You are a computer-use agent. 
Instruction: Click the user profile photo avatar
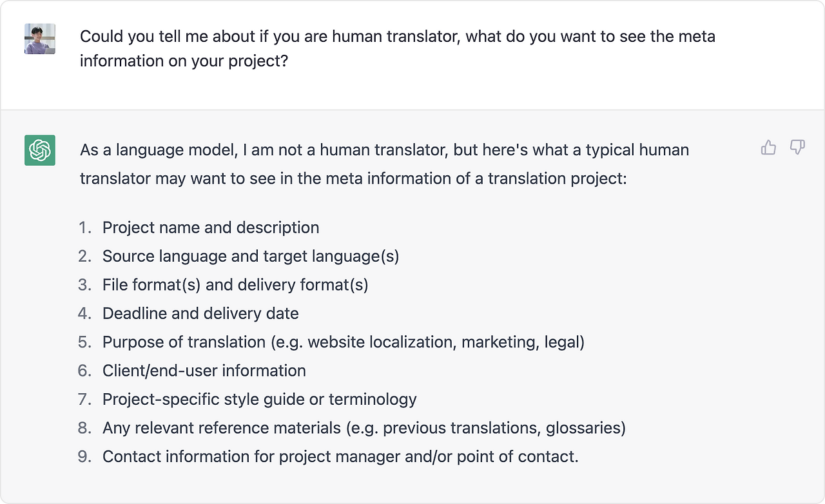40,39
